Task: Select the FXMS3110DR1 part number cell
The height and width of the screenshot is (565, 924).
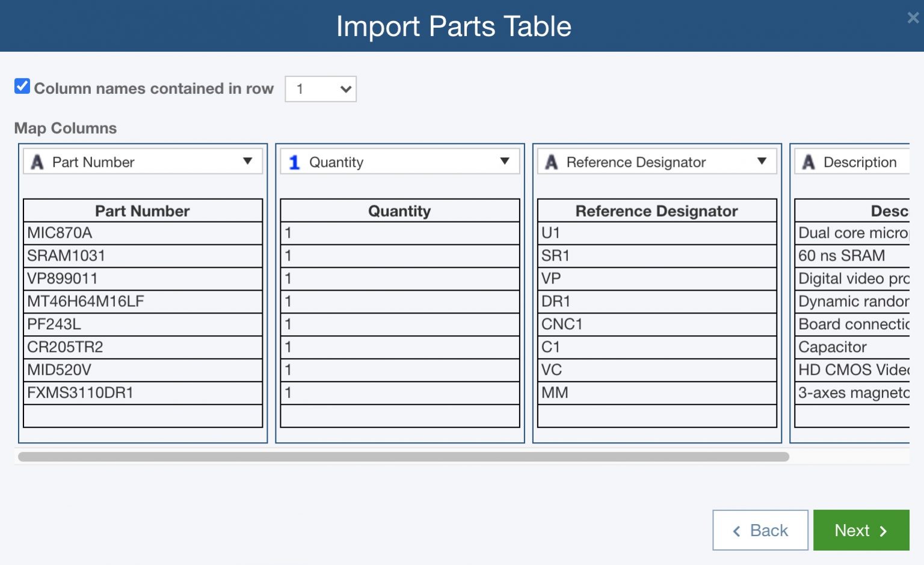Action: coord(143,393)
